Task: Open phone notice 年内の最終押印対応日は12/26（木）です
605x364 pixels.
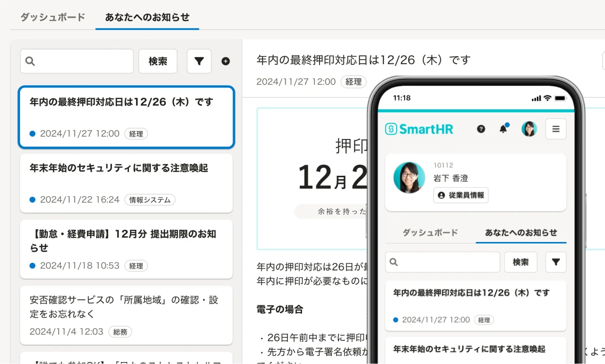Action: pos(475,306)
